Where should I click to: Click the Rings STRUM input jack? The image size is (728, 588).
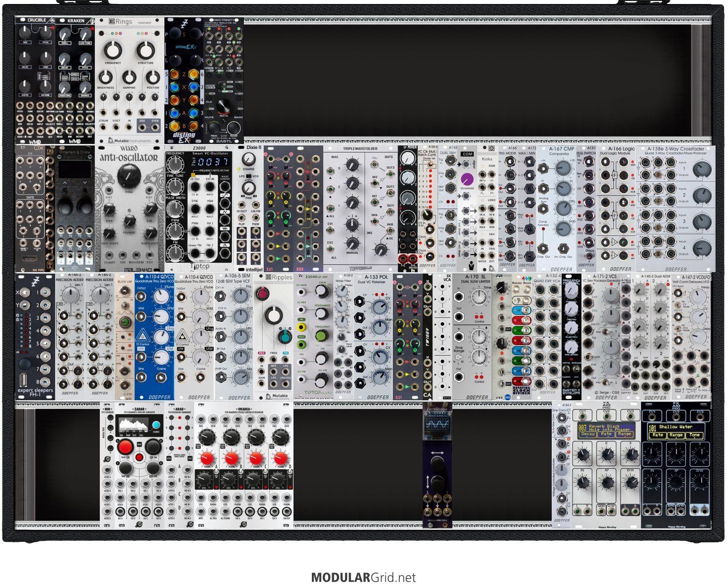pos(103,127)
